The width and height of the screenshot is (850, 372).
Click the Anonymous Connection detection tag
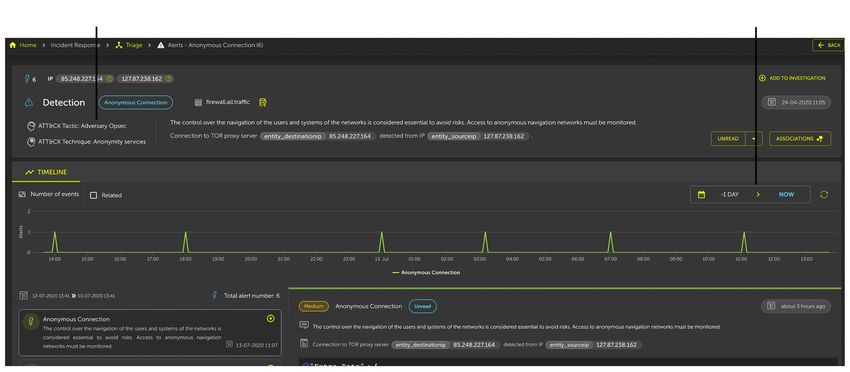point(136,102)
